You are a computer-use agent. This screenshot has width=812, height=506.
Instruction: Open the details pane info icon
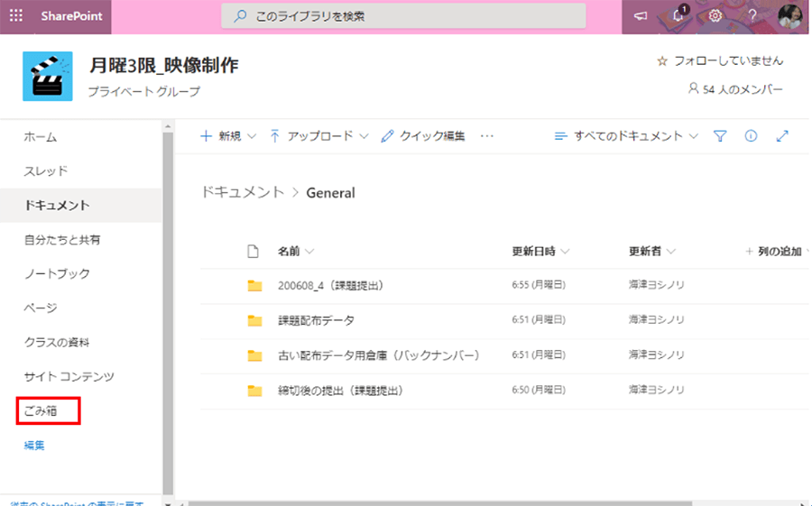click(751, 136)
